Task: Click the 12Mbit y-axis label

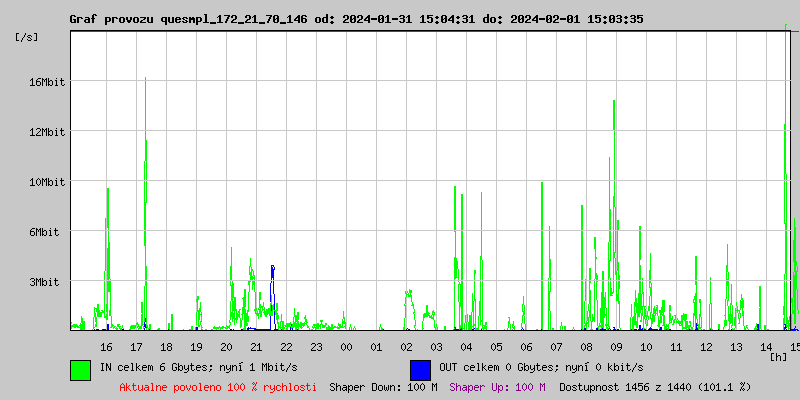Action: pos(47,132)
